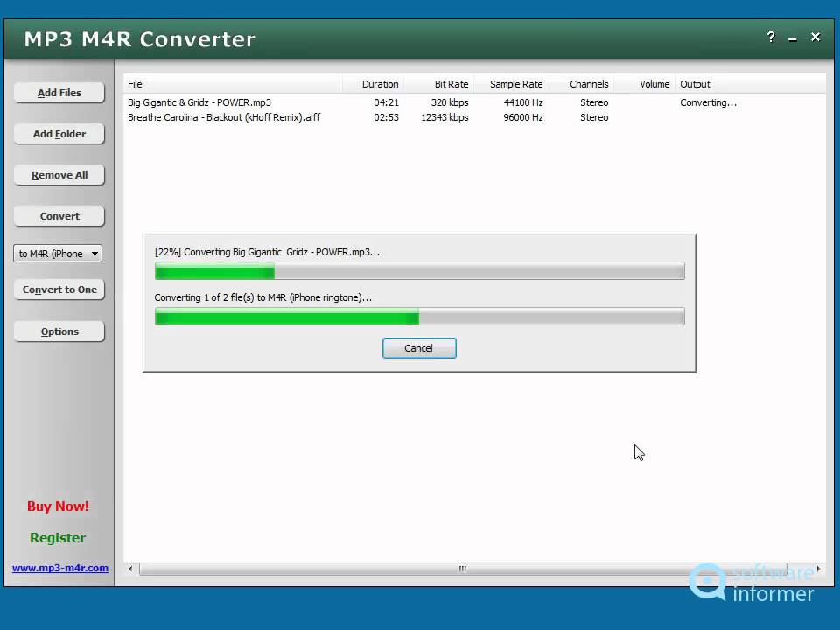Click the Register link
Viewport: 840px width, 630px height.
(58, 538)
